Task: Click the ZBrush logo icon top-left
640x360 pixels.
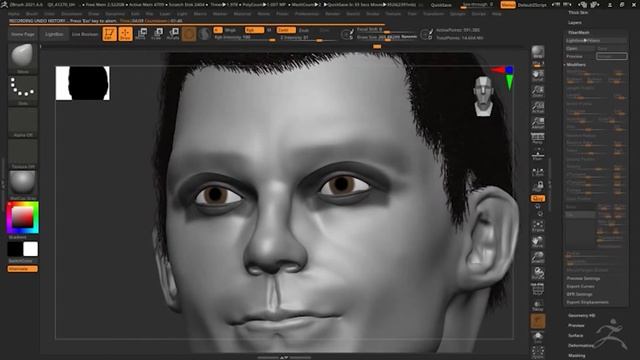Action: pos(4,4)
